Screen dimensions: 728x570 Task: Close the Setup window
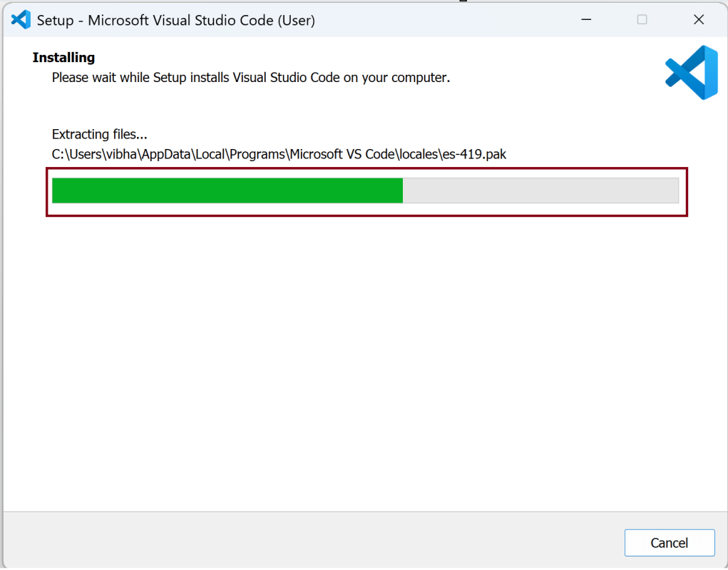(699, 20)
